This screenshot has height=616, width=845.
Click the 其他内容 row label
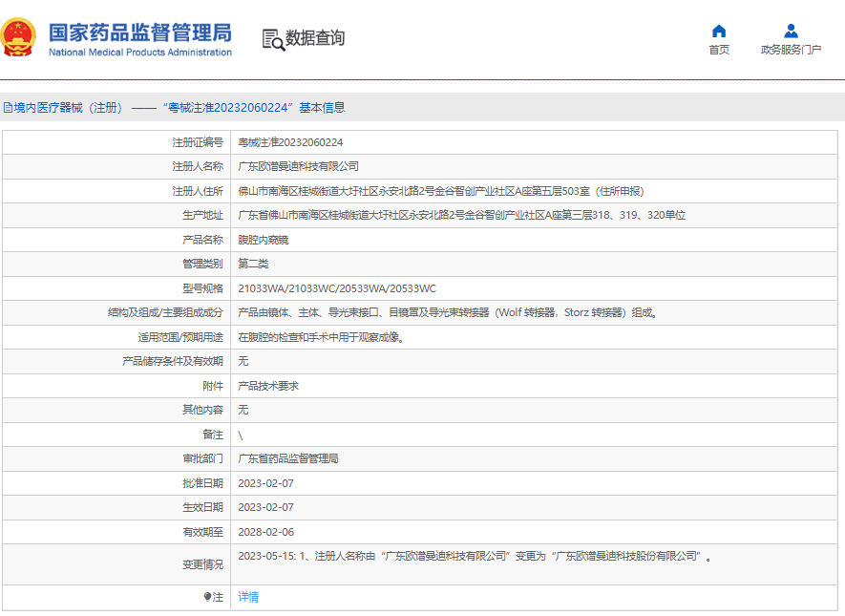tap(202, 410)
